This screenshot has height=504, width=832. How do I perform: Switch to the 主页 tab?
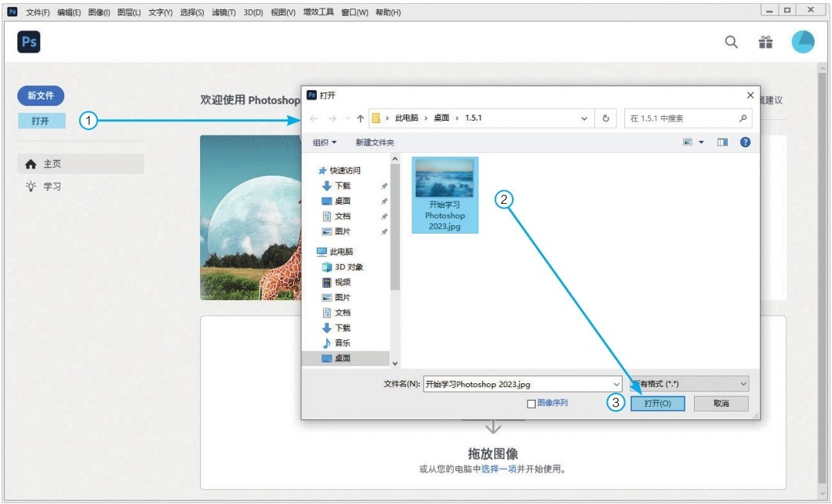[x=82, y=164]
